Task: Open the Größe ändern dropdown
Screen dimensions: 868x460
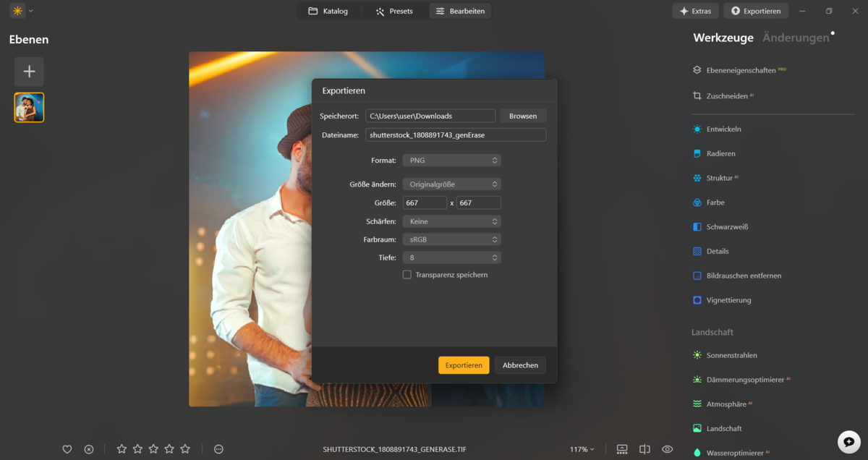Action: click(x=451, y=184)
